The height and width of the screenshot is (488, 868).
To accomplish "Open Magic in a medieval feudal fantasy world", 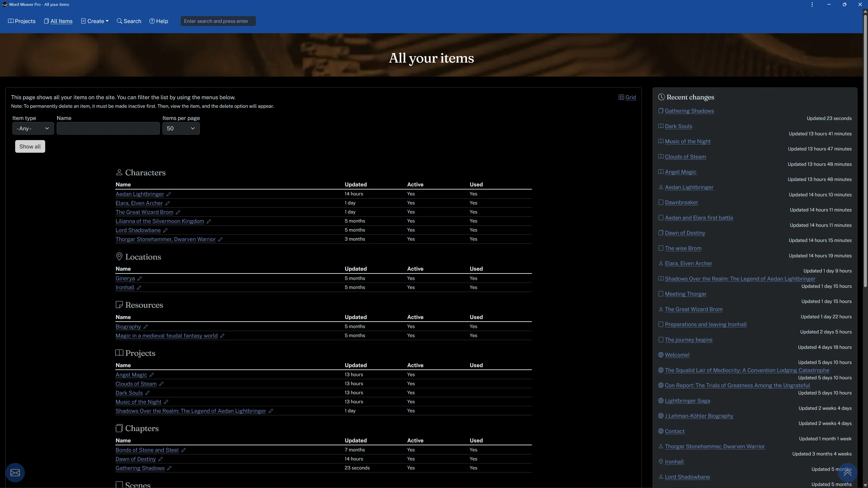I will click(166, 336).
